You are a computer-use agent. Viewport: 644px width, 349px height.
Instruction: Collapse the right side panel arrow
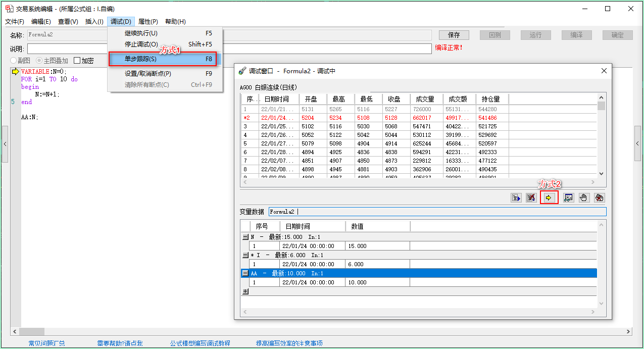click(x=637, y=144)
